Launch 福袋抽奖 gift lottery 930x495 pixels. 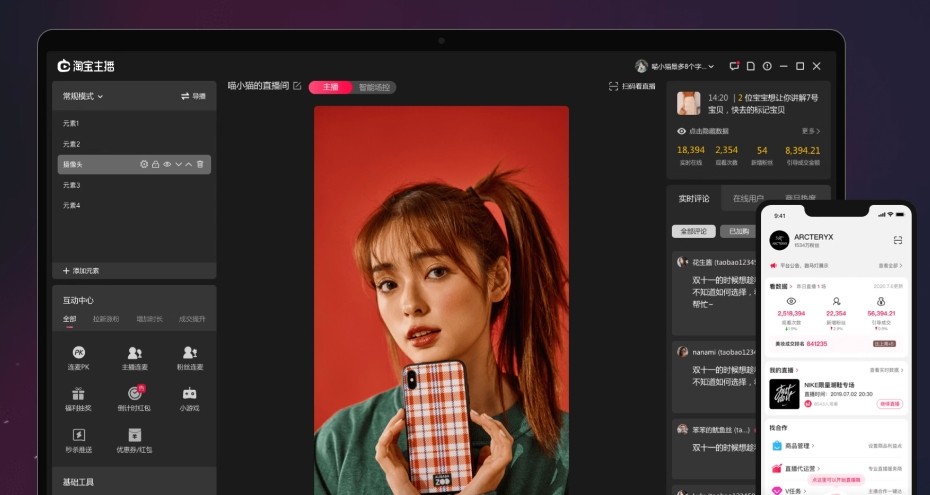[78, 399]
